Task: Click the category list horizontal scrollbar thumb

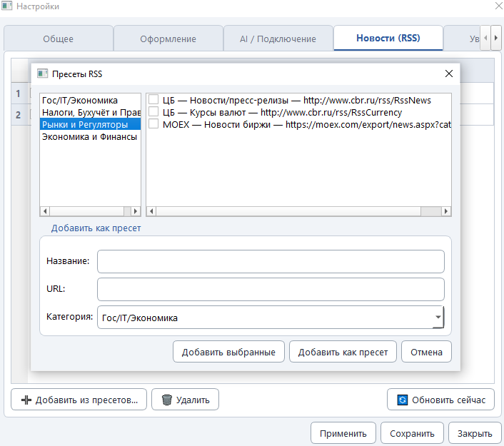Action: click(x=87, y=211)
